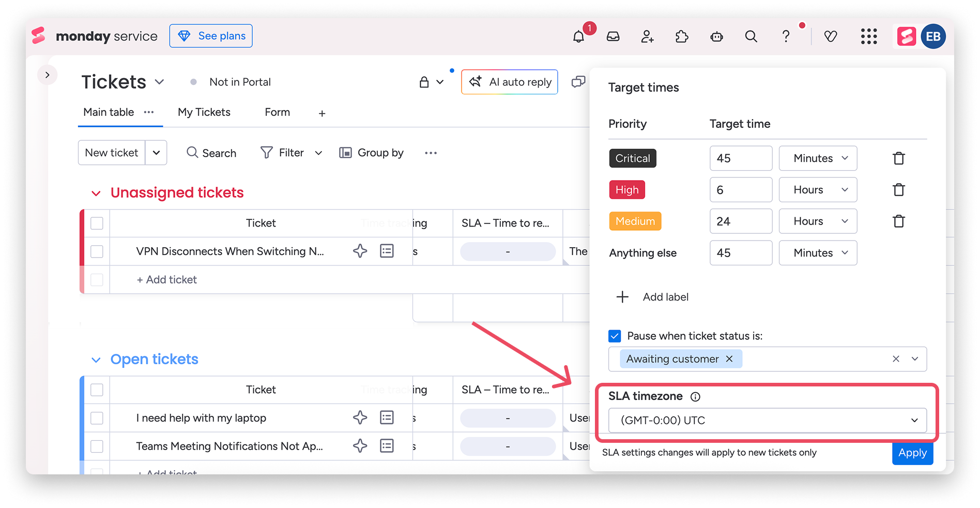
Task: Open High priority time unit dropdown
Action: tap(818, 190)
